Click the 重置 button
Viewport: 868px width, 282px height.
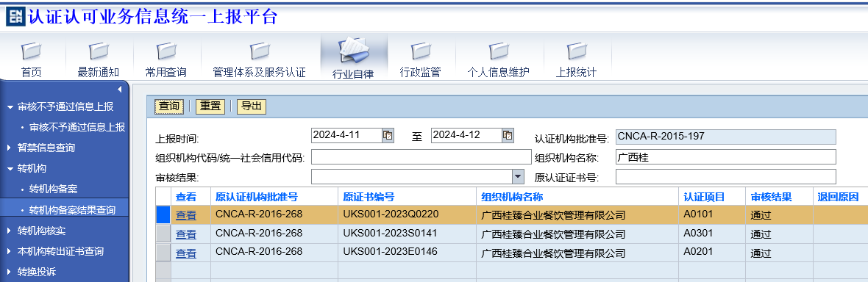coord(210,106)
